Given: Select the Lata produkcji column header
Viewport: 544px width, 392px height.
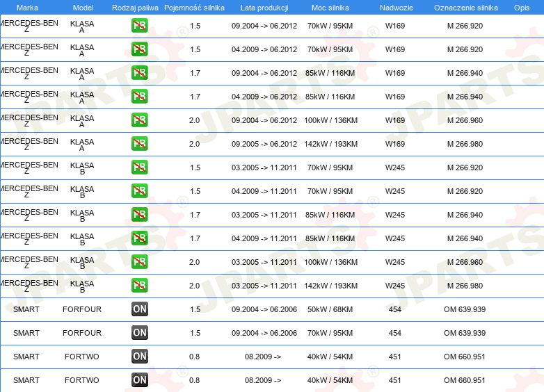Looking at the screenshot, I should (264, 7).
